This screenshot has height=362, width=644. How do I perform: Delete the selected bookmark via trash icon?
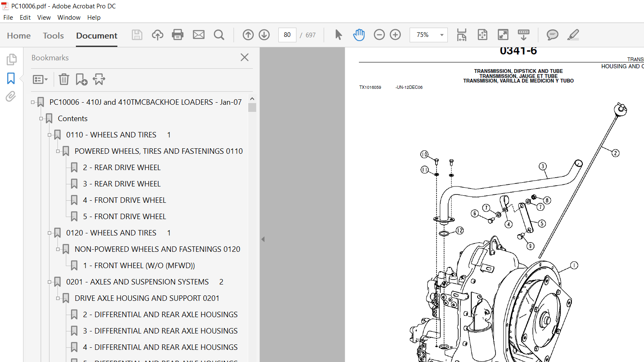[64, 79]
